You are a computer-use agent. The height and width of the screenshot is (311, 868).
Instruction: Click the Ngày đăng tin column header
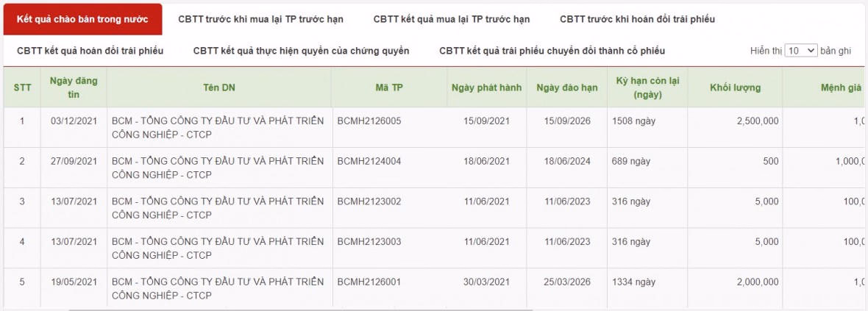coord(74,87)
